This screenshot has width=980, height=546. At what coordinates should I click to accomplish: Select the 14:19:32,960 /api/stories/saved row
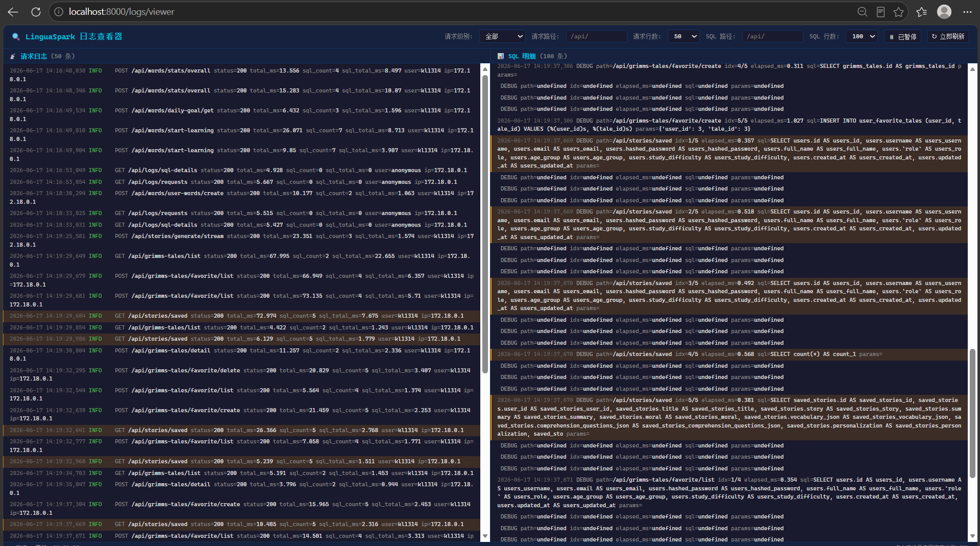(242, 462)
